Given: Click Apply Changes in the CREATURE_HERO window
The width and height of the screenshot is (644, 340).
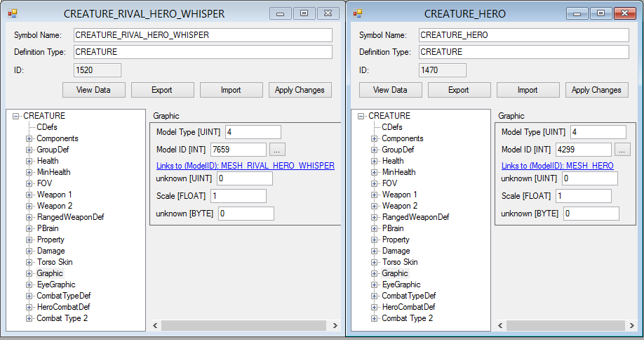Looking at the screenshot, I should [596, 90].
